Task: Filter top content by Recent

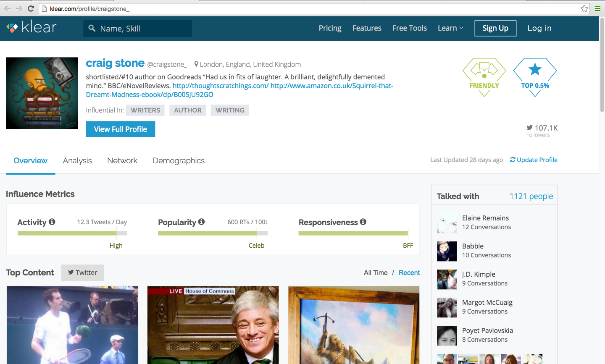Action: tap(409, 273)
